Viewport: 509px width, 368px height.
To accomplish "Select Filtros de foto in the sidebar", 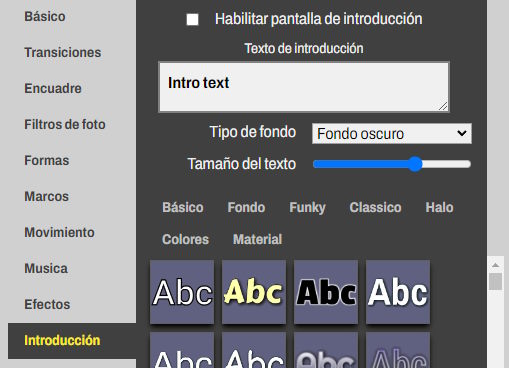I will (x=65, y=124).
